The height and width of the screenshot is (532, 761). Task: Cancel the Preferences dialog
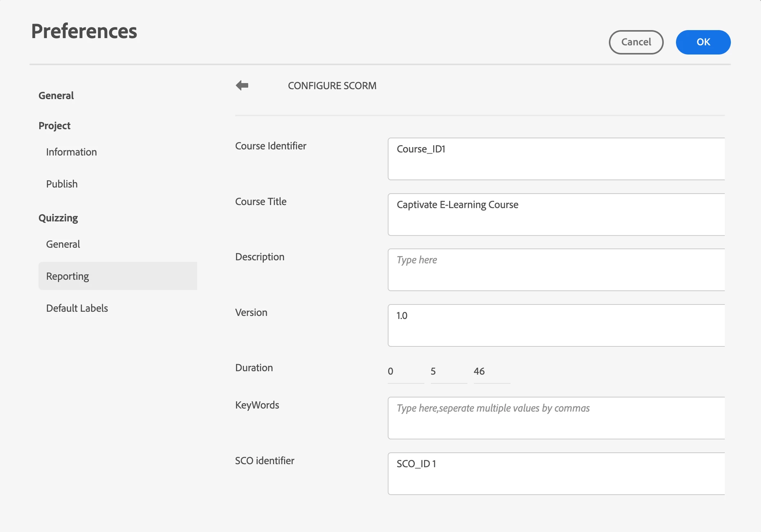(636, 42)
